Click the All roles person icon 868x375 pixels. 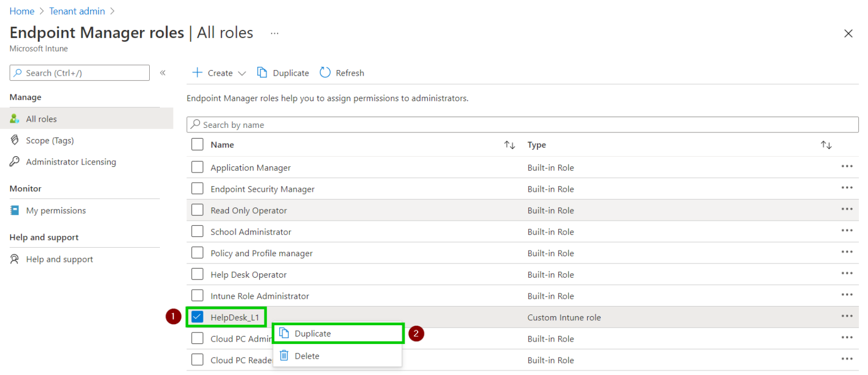pos(15,119)
